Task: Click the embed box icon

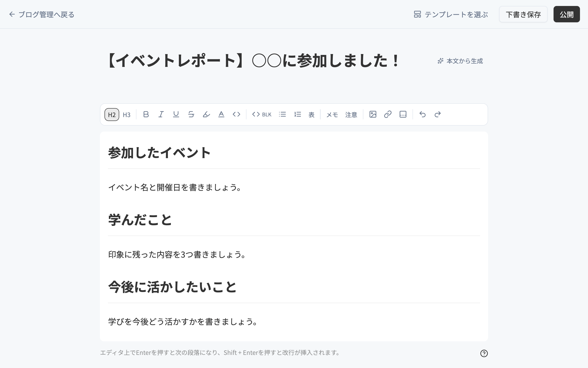Action: pyautogui.click(x=403, y=114)
